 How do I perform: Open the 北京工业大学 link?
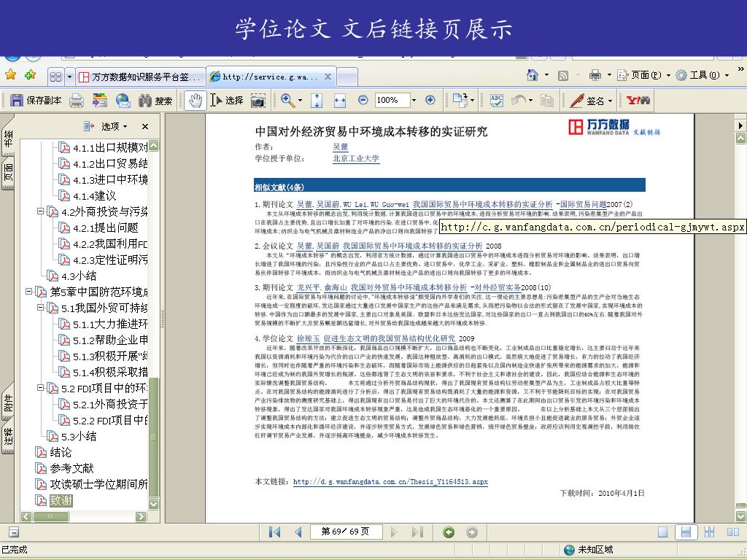(x=356, y=158)
